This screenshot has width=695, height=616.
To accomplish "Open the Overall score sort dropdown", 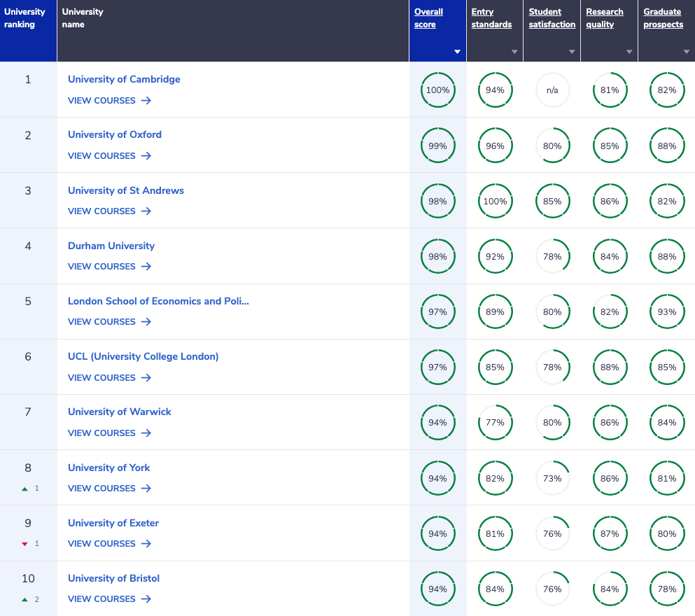I will (x=457, y=51).
